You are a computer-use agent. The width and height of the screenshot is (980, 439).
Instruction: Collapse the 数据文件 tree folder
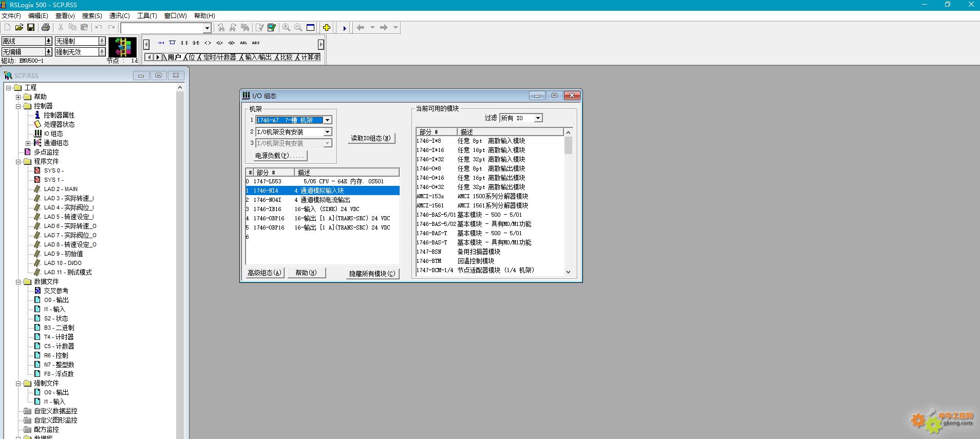tap(18, 282)
